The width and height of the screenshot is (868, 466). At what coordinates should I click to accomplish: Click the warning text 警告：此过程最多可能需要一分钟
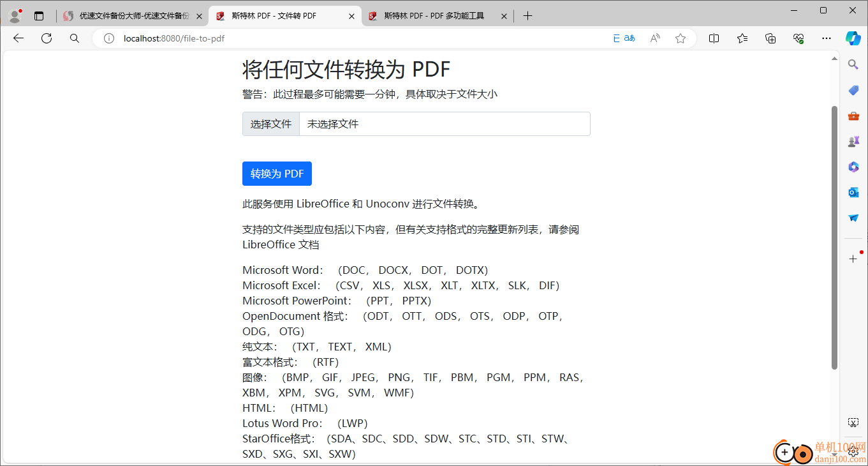click(370, 94)
